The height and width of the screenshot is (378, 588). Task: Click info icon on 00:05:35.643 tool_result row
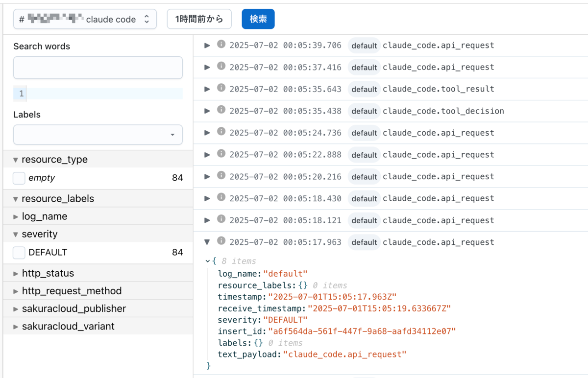[x=221, y=88]
